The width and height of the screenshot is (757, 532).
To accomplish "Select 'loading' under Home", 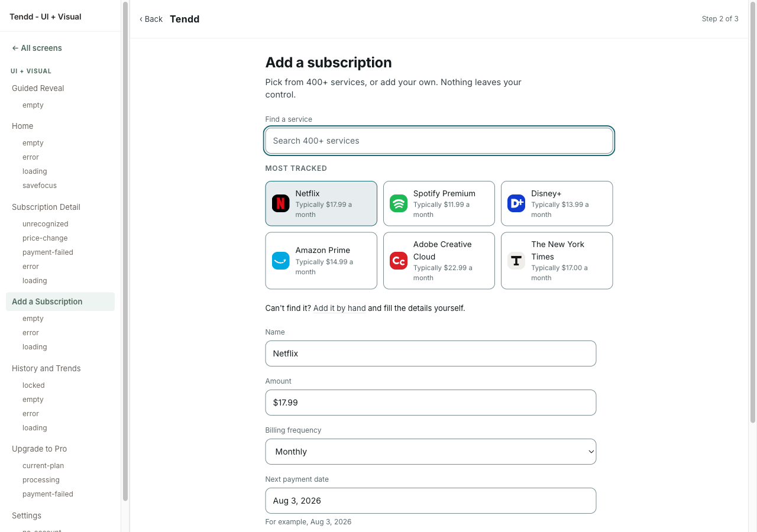I will [35, 171].
